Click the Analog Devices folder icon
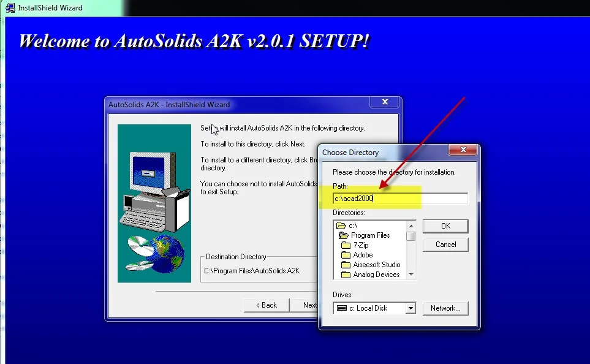This screenshot has width=590, height=364. (346, 275)
